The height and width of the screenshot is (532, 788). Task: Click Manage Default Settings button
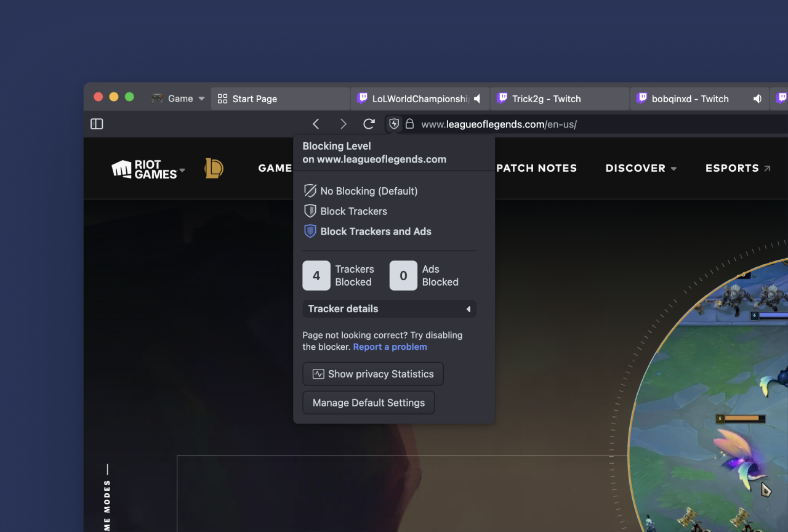(369, 403)
